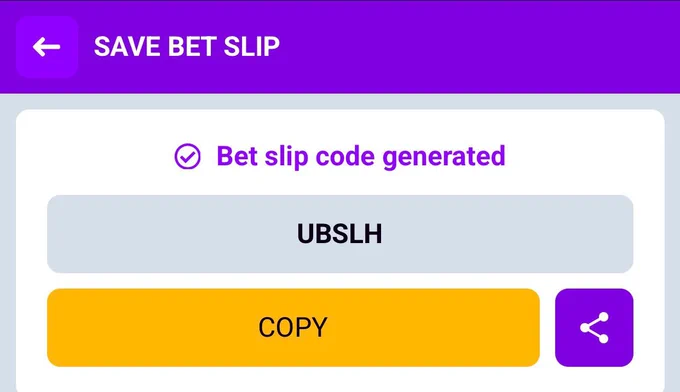
Task: Focus the grey bet code box
Action: (x=340, y=234)
